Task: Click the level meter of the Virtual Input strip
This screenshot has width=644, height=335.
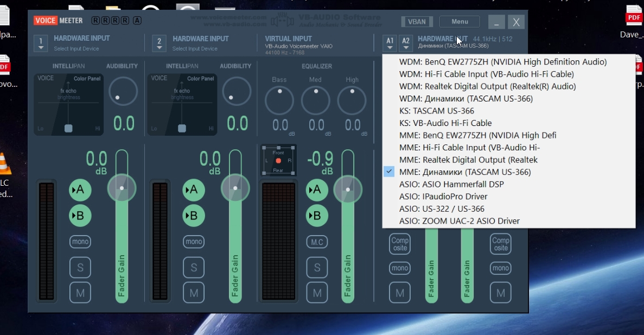Action: 278,241
